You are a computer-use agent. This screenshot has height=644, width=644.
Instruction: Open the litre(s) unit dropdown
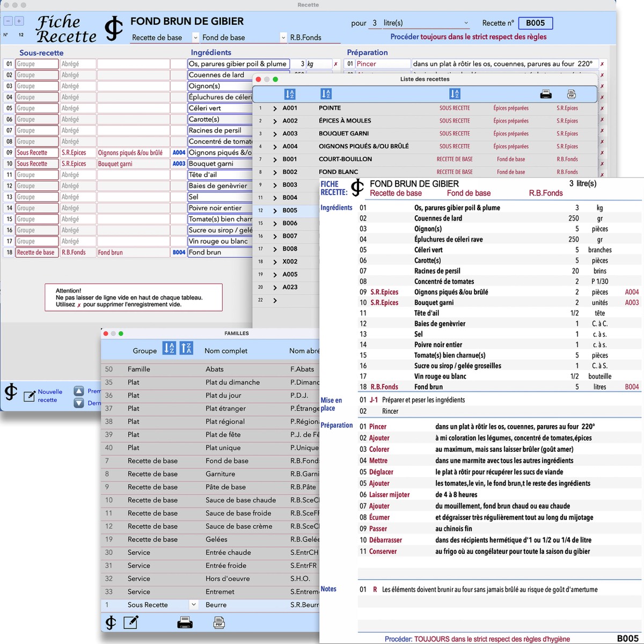[x=466, y=23]
